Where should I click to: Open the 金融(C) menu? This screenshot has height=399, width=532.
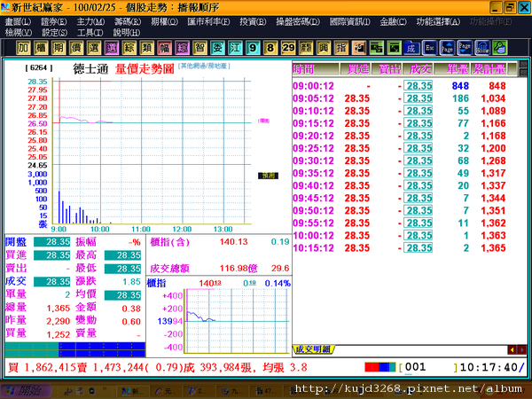[393, 22]
